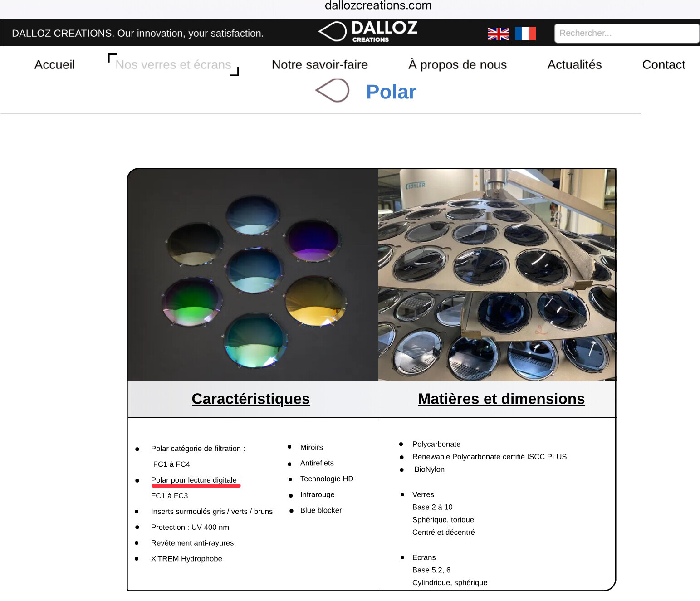Click "Protection : UV 400 nm" text
This screenshot has height=601, width=700.
click(x=190, y=527)
